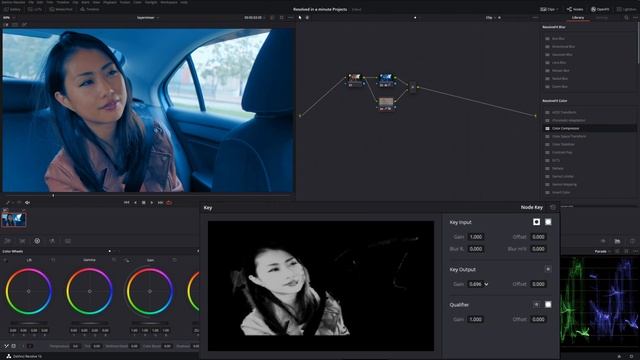The height and width of the screenshot is (360, 640).
Task: Switch to the Settings tab next to Library
Action: tap(602, 18)
